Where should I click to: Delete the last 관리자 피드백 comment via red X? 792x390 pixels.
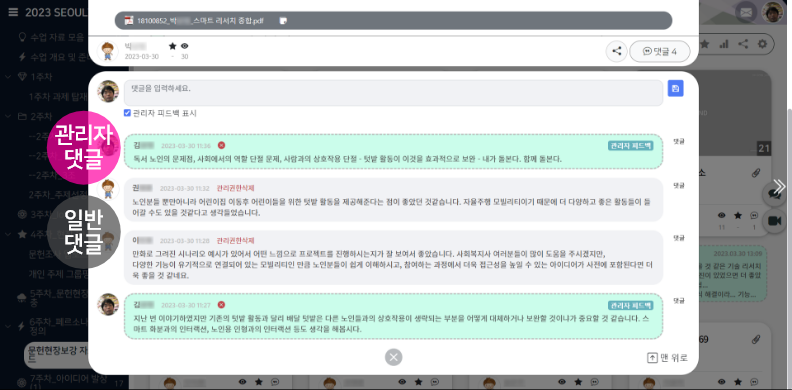221,305
